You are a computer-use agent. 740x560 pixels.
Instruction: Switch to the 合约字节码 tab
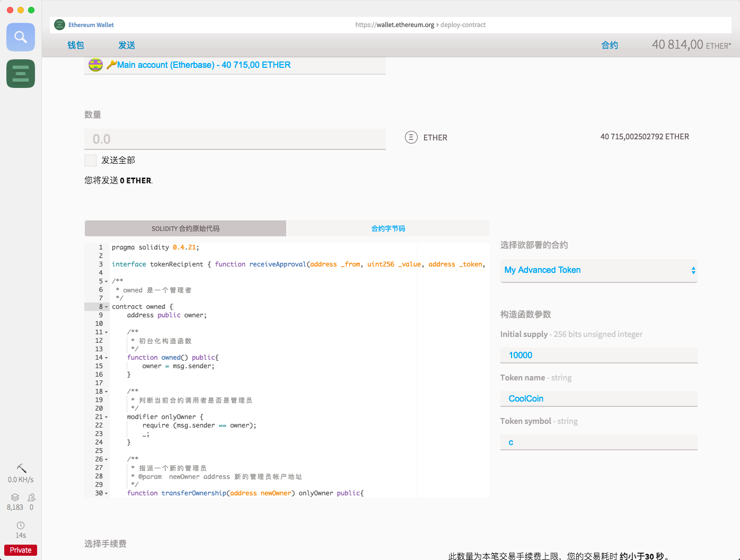388,228
